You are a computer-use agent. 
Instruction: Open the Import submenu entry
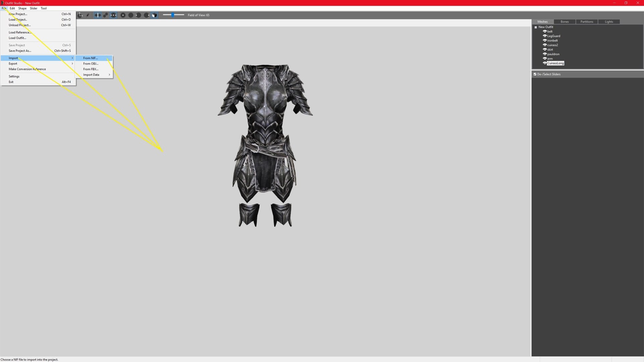tap(38, 58)
